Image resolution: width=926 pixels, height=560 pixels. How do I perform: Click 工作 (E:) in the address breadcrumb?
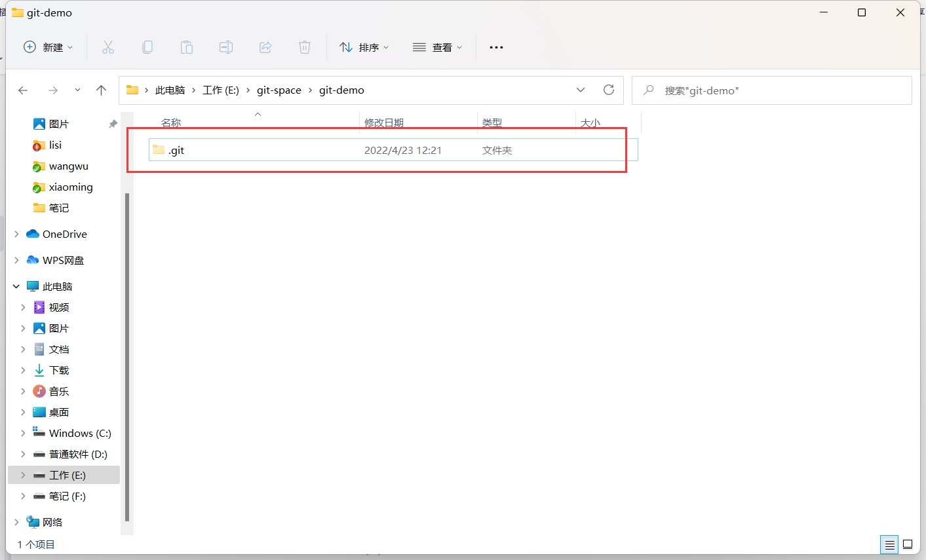pos(221,90)
